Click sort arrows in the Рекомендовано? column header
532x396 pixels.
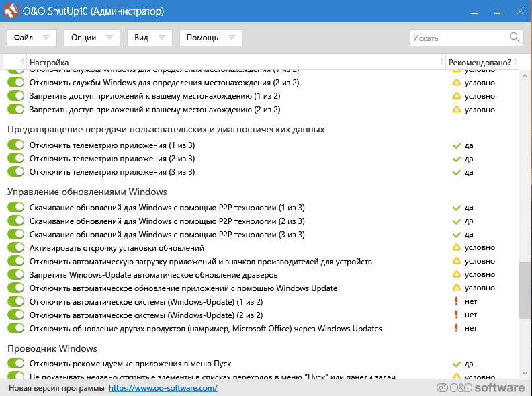pos(515,62)
